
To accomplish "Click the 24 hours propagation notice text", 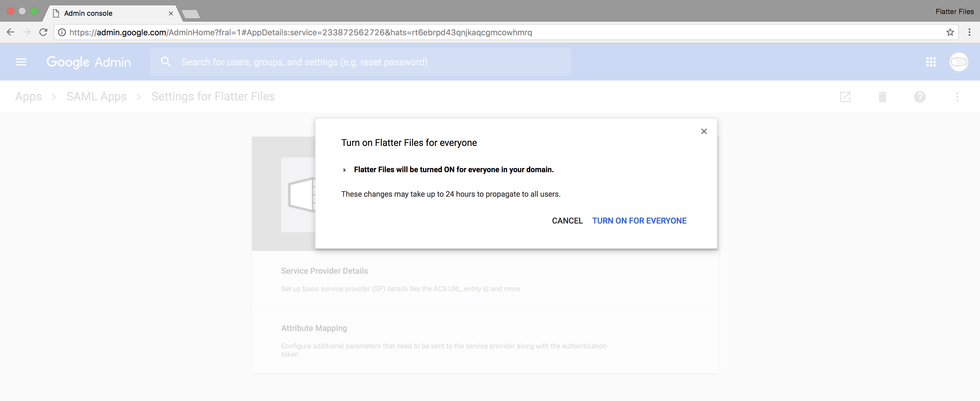I will click(451, 194).
